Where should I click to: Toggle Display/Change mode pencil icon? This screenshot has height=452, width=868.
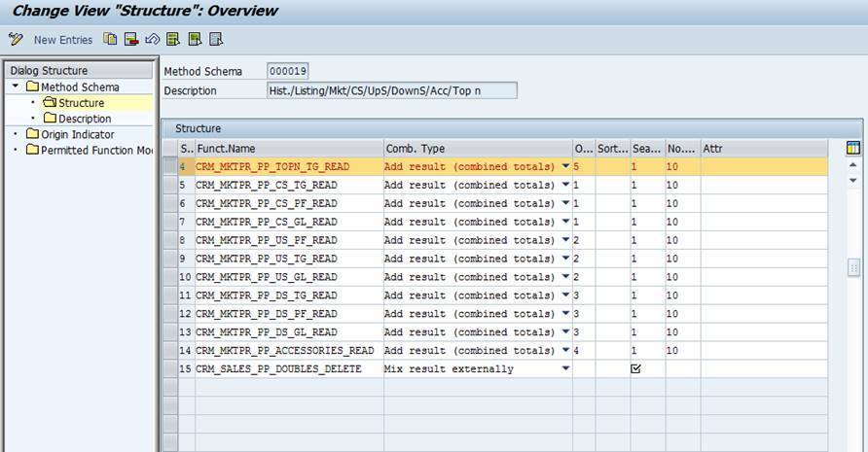tap(16, 39)
